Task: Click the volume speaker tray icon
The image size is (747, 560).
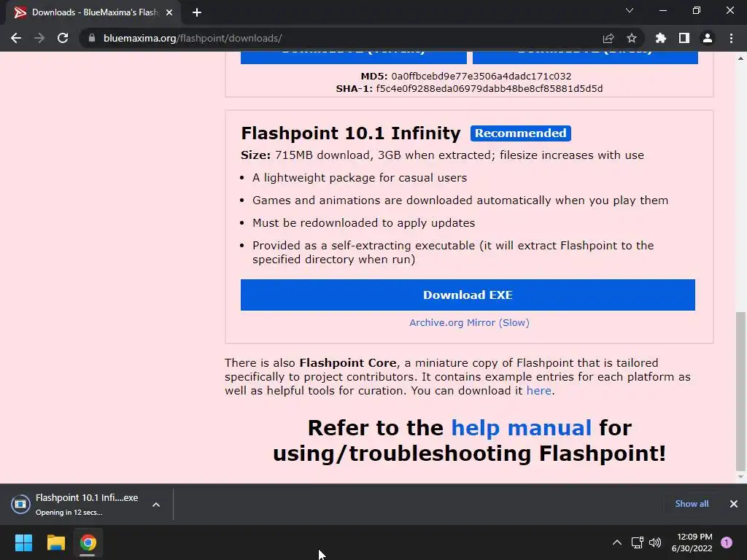Action: (655, 542)
